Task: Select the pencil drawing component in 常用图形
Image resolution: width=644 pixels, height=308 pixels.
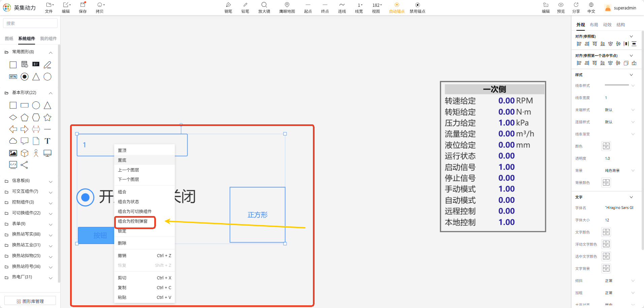Action: [x=47, y=65]
